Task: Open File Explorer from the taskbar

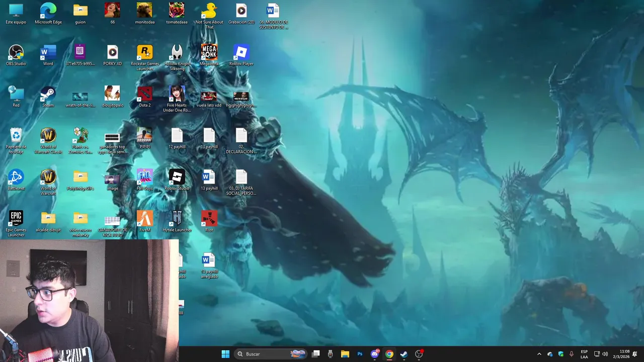Action: tap(345, 354)
